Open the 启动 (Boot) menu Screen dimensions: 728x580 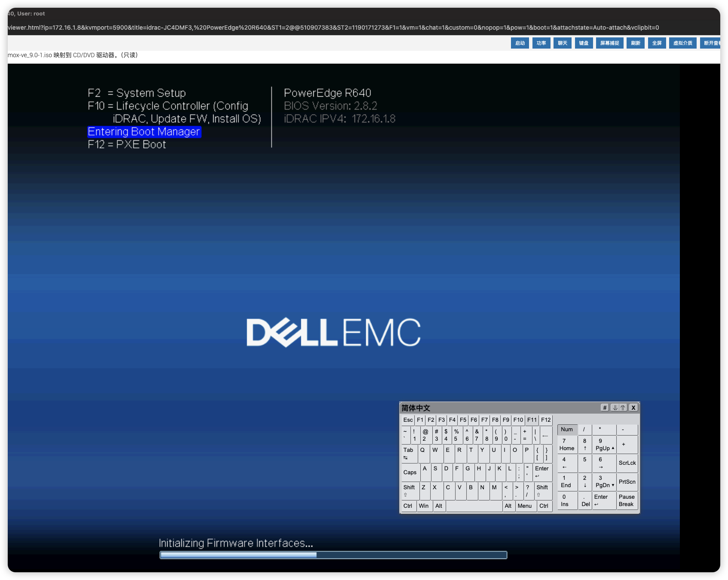click(x=520, y=43)
